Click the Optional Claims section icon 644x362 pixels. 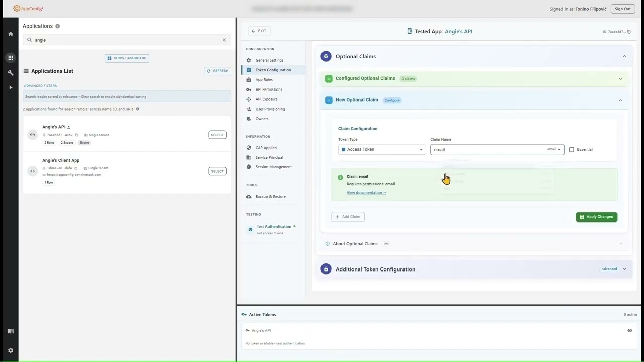326,56
